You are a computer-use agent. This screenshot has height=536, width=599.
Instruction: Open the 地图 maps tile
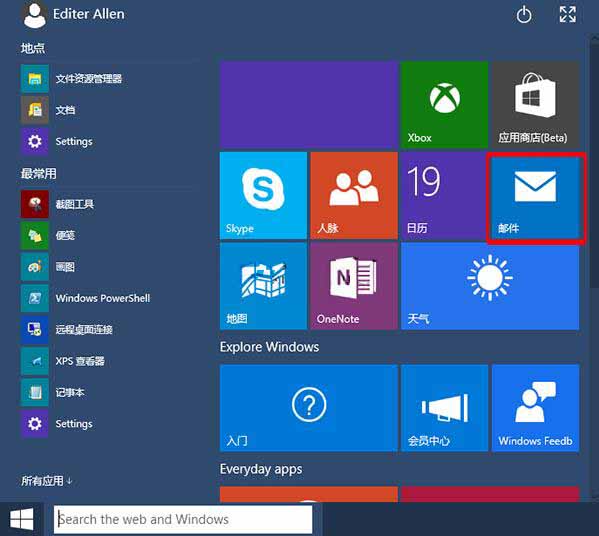coord(263,286)
